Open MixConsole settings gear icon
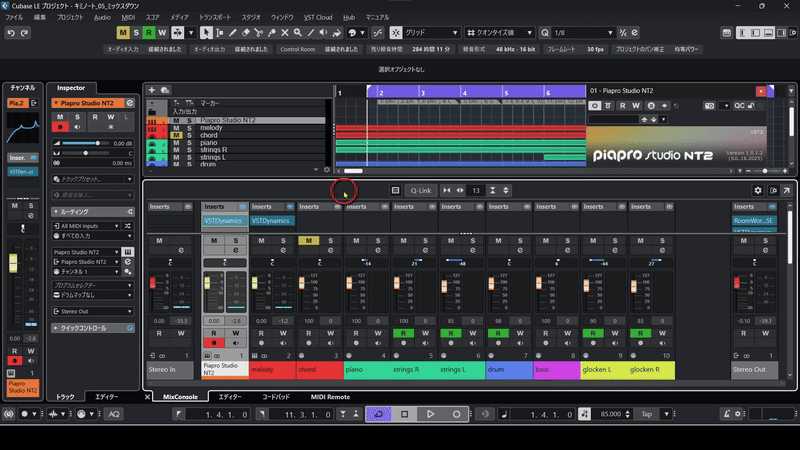This screenshot has width=800, height=450. (758, 190)
